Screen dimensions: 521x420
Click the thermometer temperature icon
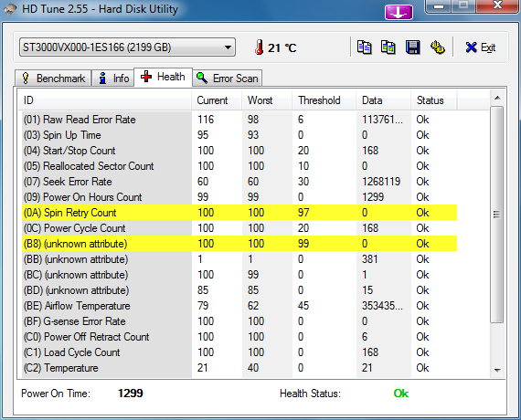pyautogui.click(x=260, y=47)
